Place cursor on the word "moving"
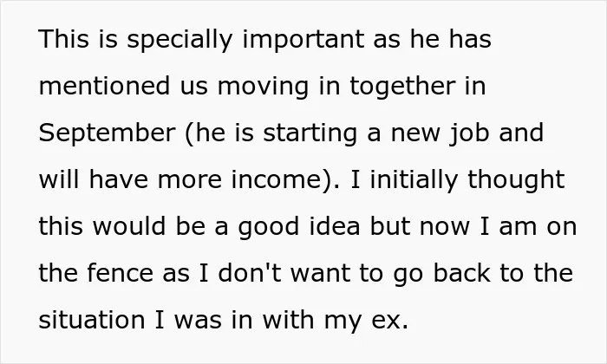 [x=264, y=87]
